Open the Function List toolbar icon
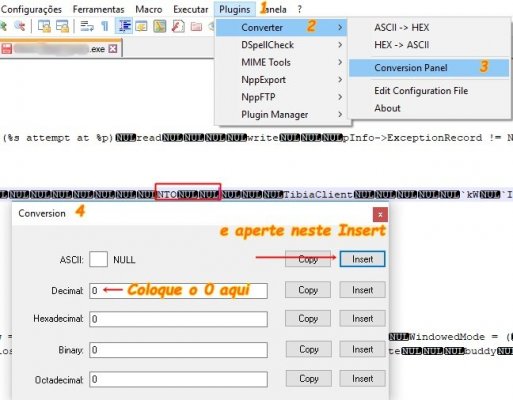513x400 pixels. tap(178, 26)
